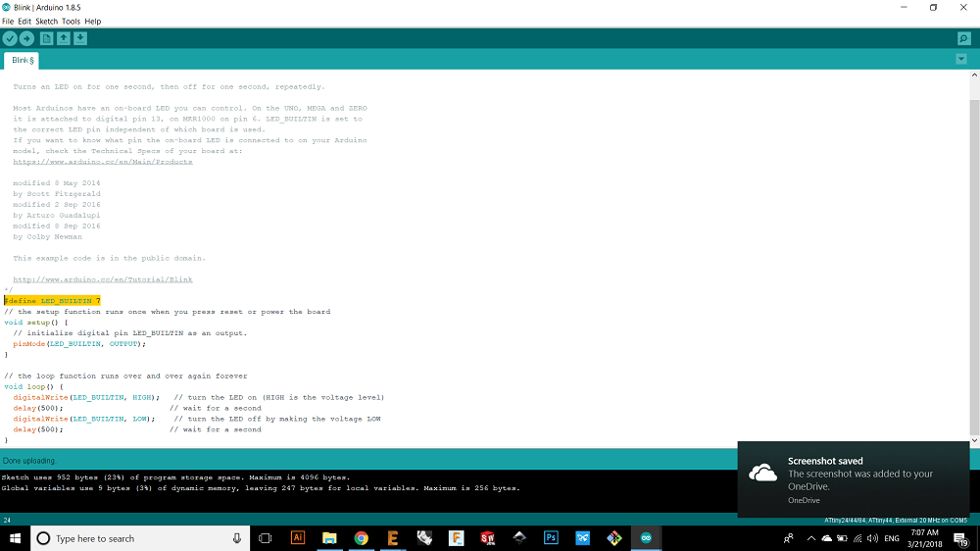Open File Explorer from the taskbar
This screenshot has height=551, width=980.
pos(329,538)
